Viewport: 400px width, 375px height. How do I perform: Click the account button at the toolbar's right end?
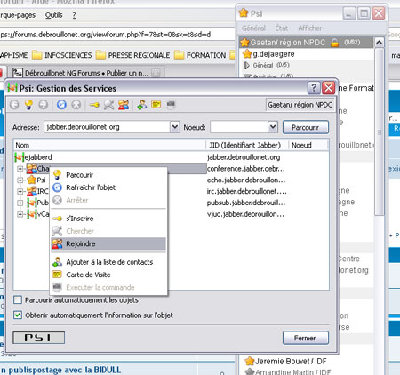pos(300,105)
